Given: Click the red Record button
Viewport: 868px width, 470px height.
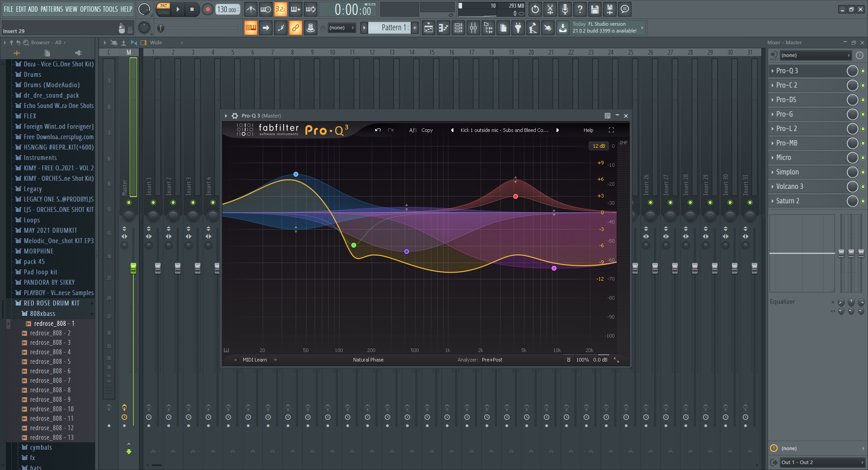Looking at the screenshot, I should [x=208, y=9].
